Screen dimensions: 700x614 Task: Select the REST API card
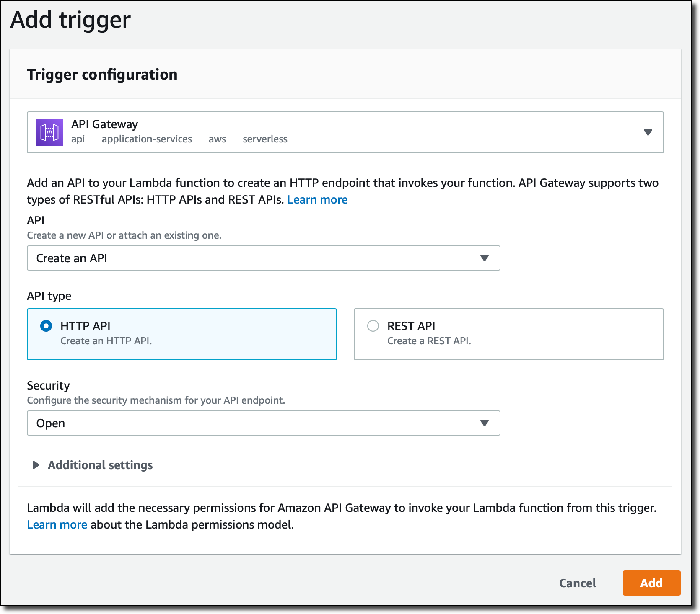[508, 334]
